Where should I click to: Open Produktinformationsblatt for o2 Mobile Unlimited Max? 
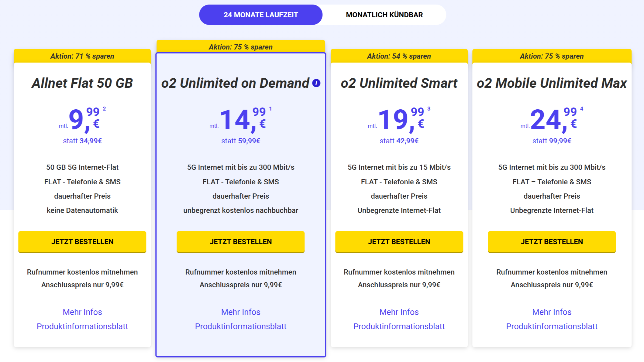(552, 326)
